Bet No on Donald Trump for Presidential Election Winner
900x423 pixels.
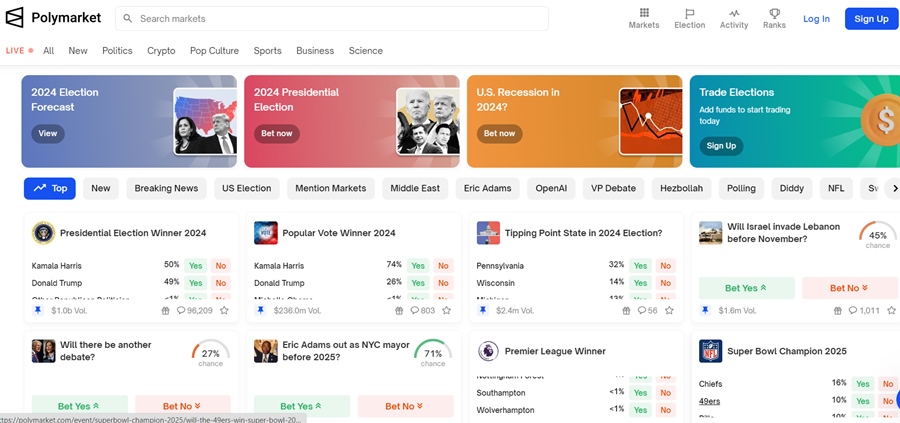[221, 283]
